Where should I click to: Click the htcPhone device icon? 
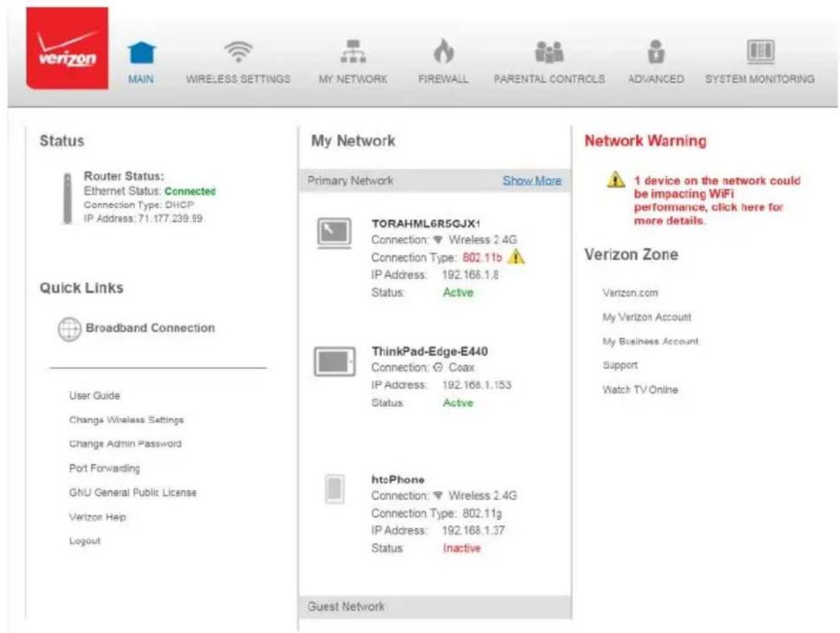click(x=334, y=489)
